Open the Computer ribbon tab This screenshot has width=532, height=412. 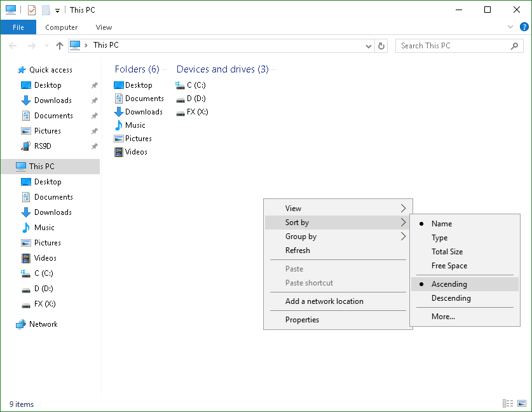pos(62,27)
